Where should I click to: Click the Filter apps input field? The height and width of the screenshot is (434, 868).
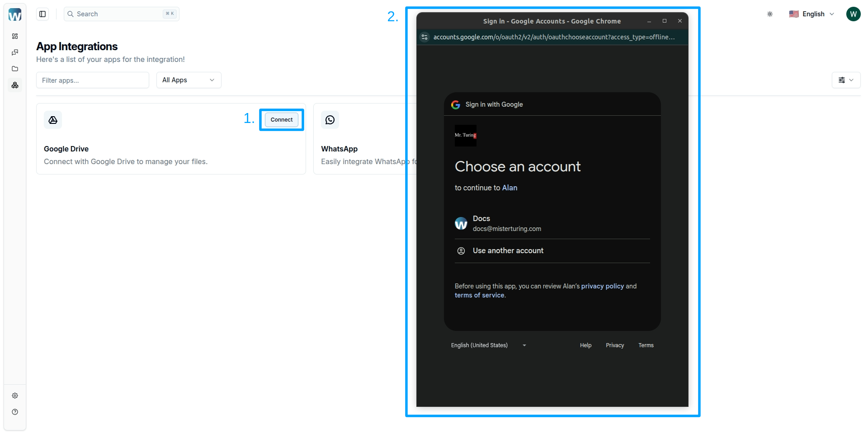[92, 80]
